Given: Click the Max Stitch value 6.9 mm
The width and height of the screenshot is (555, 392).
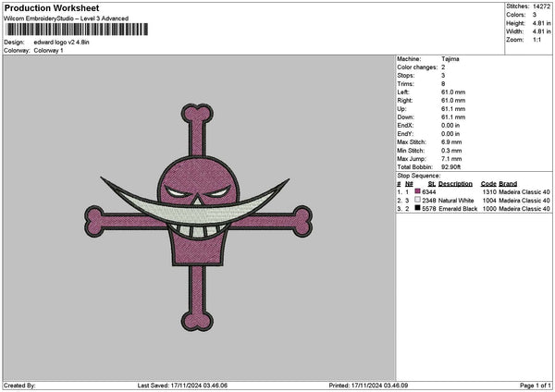Looking at the screenshot, I should coord(451,142).
